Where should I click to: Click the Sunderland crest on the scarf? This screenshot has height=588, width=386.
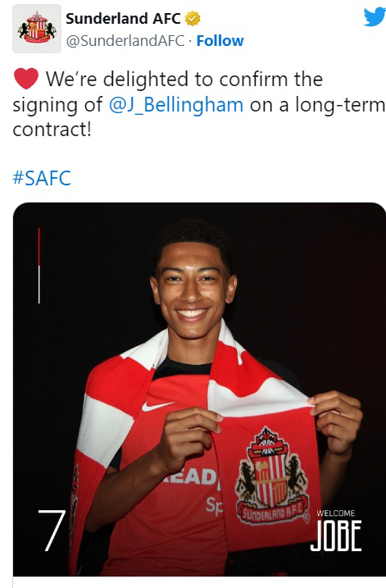(273, 475)
